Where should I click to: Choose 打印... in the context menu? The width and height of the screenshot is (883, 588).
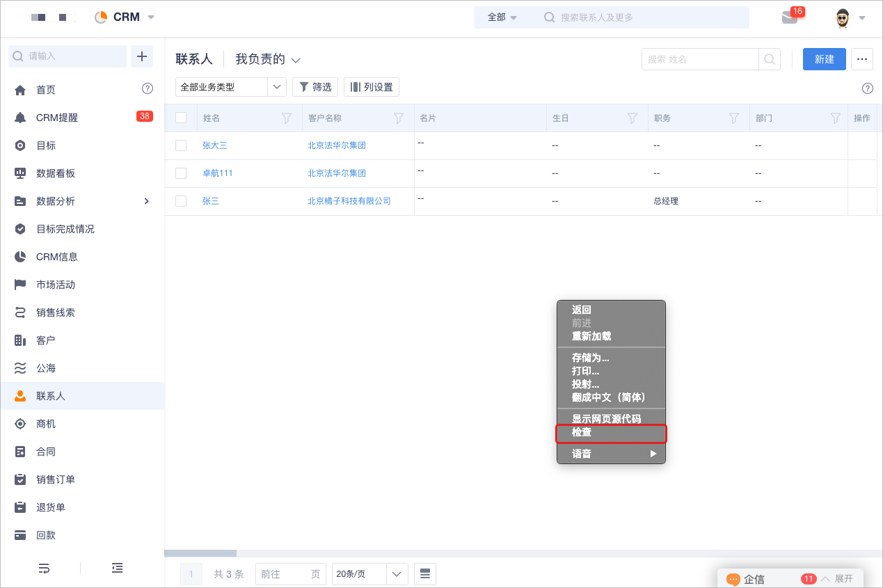point(611,371)
